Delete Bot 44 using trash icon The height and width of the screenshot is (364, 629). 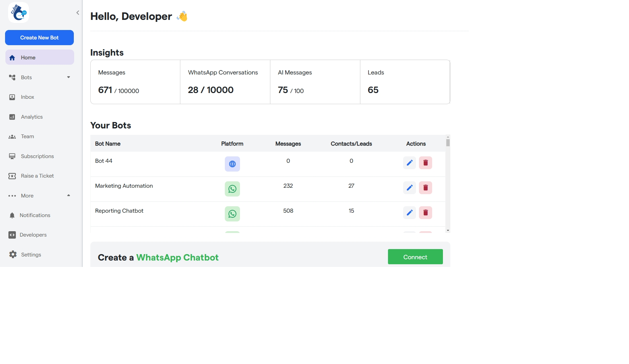click(x=425, y=163)
